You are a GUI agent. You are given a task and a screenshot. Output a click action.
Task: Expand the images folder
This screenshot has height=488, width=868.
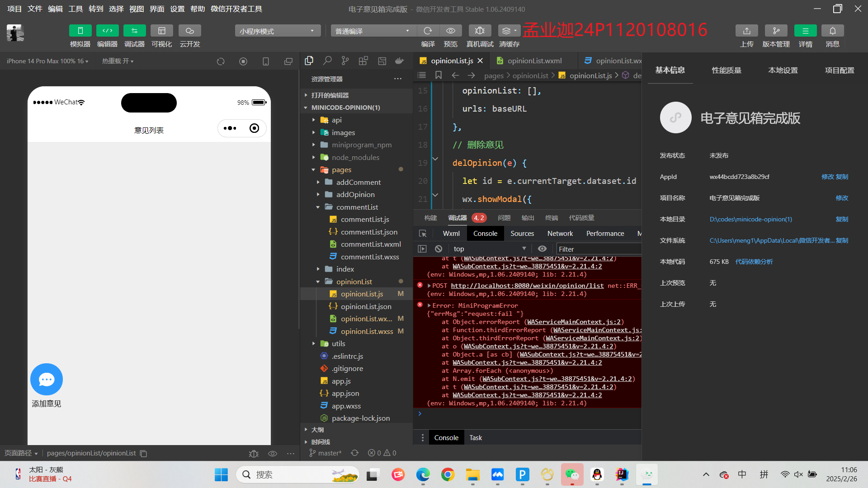click(357, 132)
